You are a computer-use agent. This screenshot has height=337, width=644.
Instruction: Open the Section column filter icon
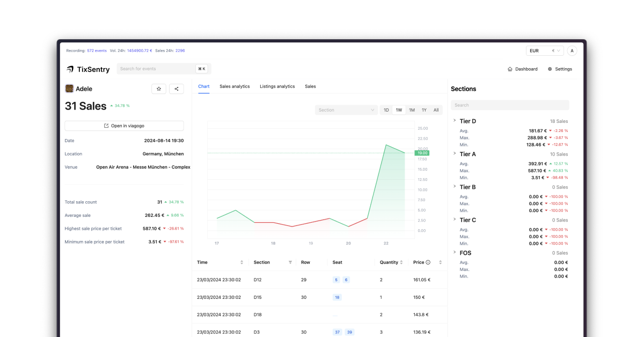[x=290, y=262]
